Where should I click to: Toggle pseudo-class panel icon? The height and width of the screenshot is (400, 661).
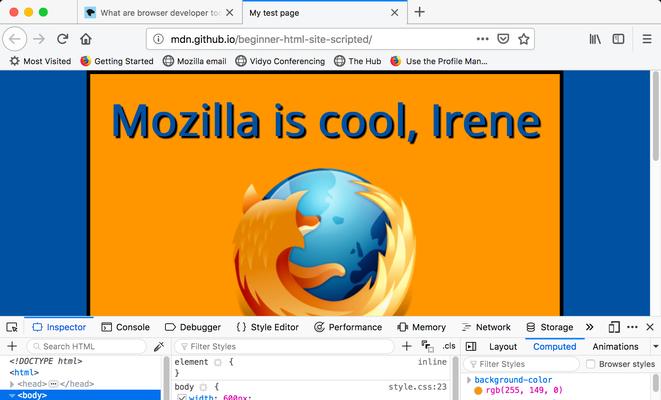[427, 346]
